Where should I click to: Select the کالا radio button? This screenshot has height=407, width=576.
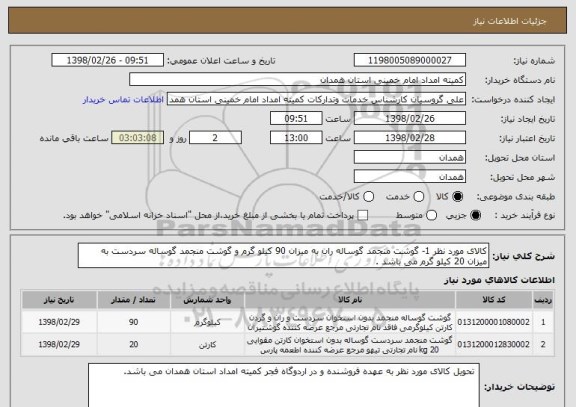point(457,197)
